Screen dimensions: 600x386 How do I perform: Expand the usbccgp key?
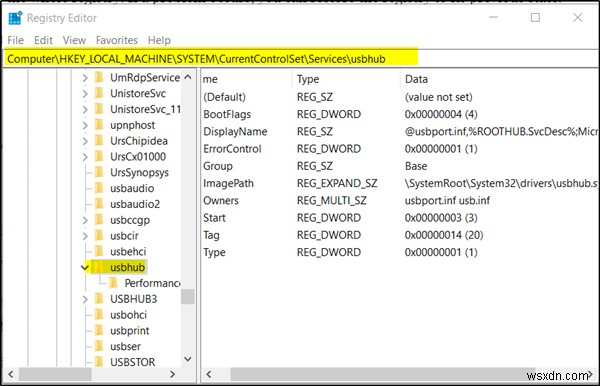[85, 220]
